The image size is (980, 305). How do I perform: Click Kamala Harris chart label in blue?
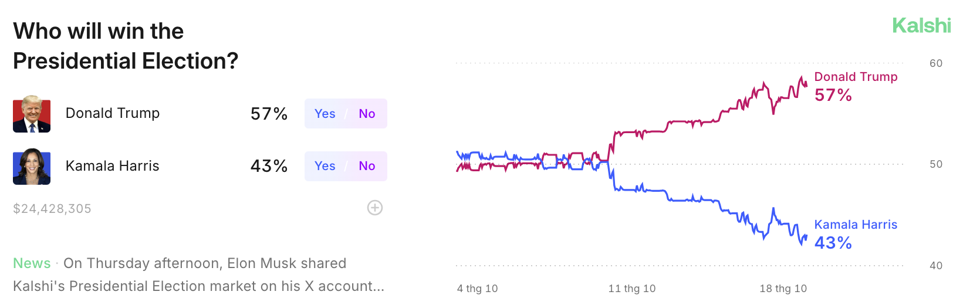point(856,225)
